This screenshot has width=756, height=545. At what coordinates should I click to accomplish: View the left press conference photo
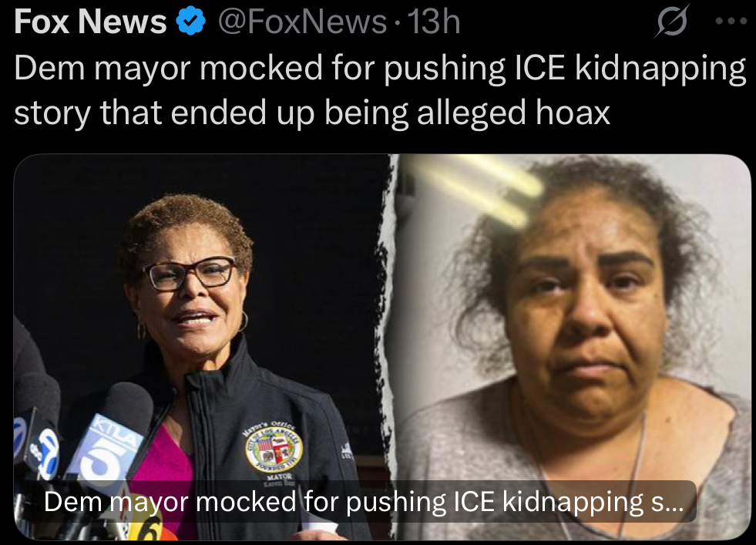pyautogui.click(x=203, y=347)
